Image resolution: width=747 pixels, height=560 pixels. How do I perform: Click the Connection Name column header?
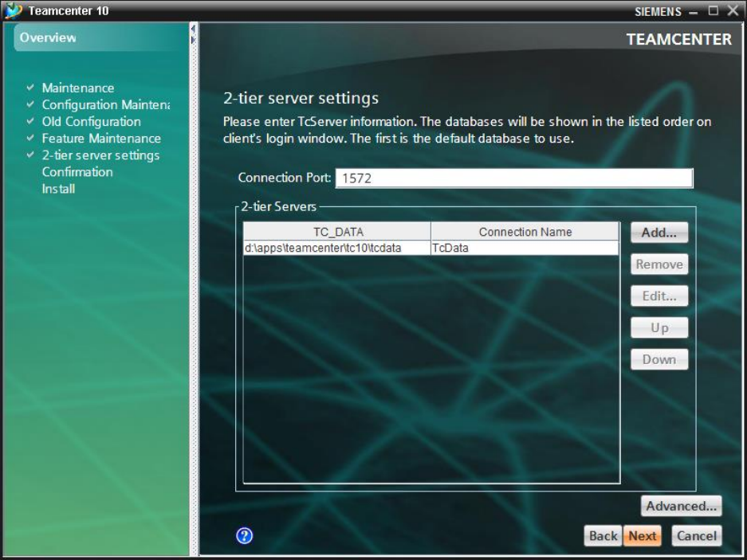click(x=525, y=232)
